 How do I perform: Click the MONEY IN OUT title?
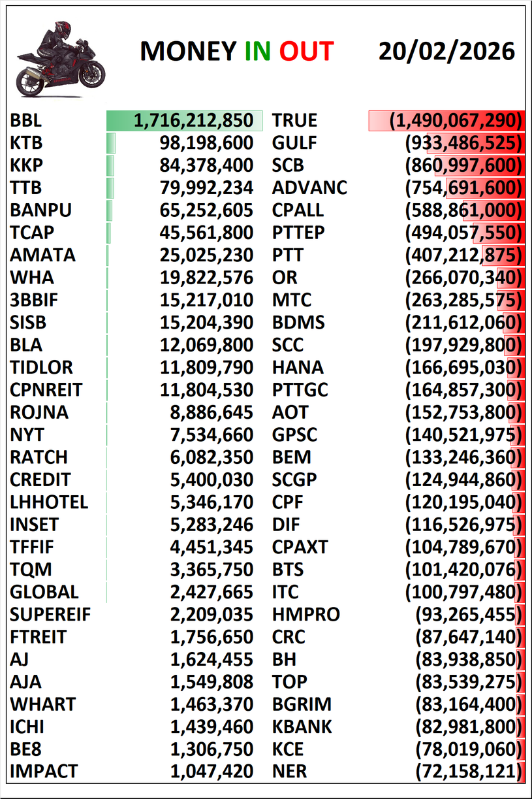coord(236,52)
